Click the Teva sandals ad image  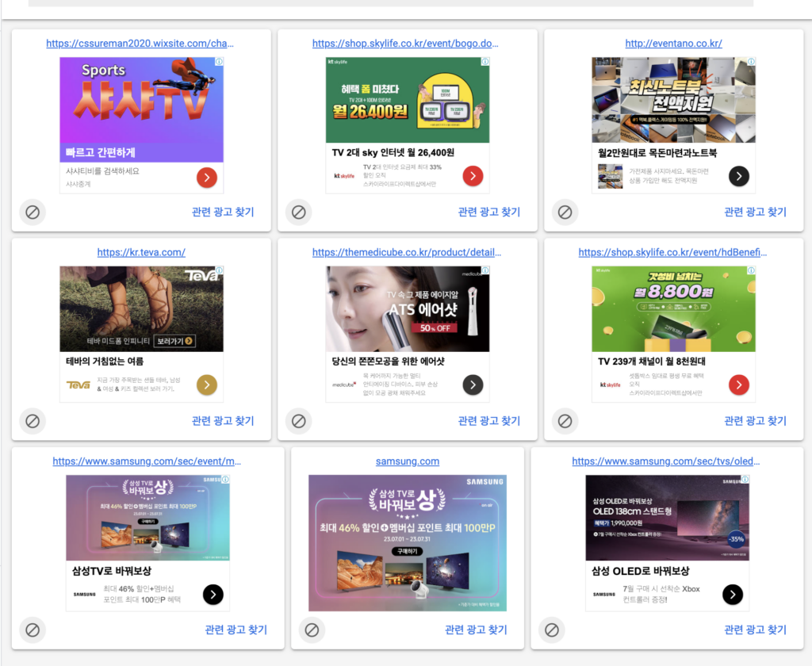[x=141, y=308]
